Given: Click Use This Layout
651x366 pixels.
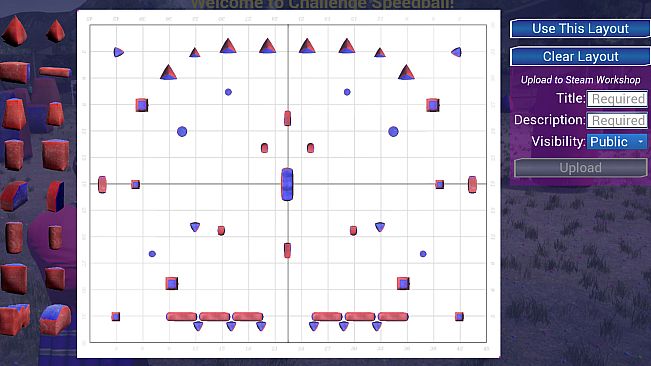Looking at the screenshot, I should pyautogui.click(x=580, y=29).
